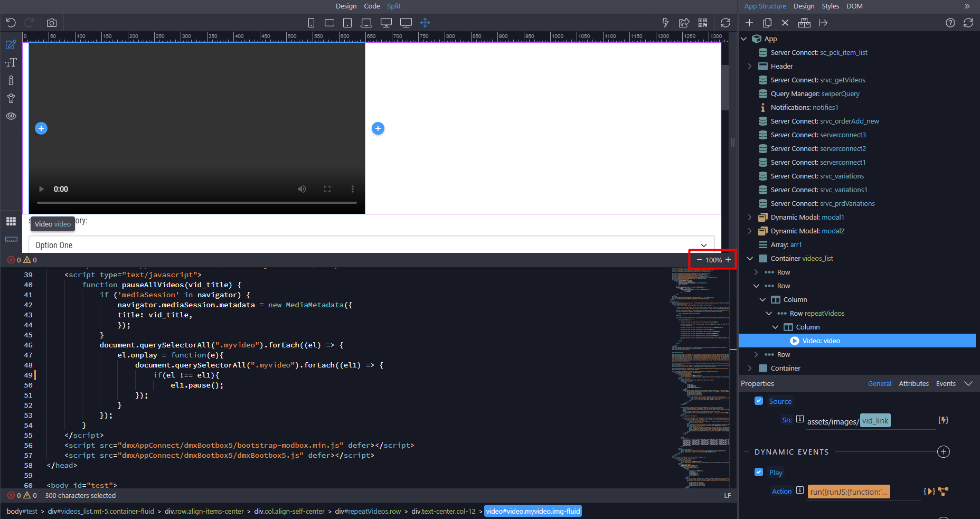This screenshot has width=980, height=519.
Task: Select body#test in the bottom breadcrumb
Action: coord(21,511)
